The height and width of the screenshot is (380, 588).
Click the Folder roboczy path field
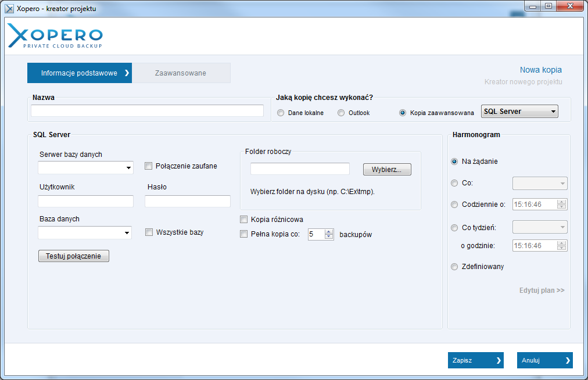point(300,169)
